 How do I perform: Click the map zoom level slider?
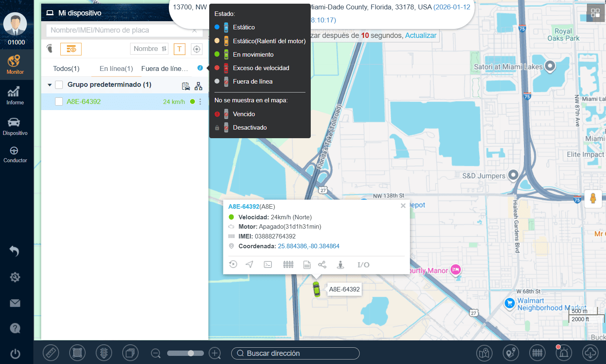[186, 353]
